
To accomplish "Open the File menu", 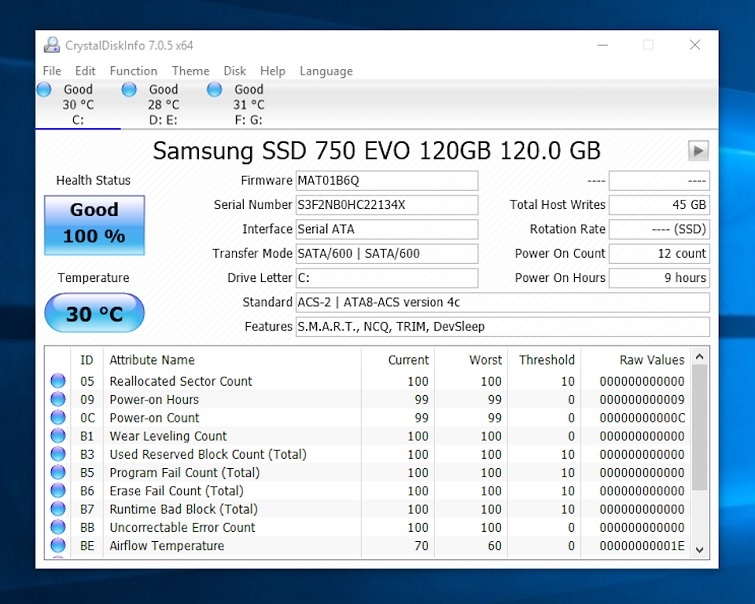I will click(x=52, y=71).
